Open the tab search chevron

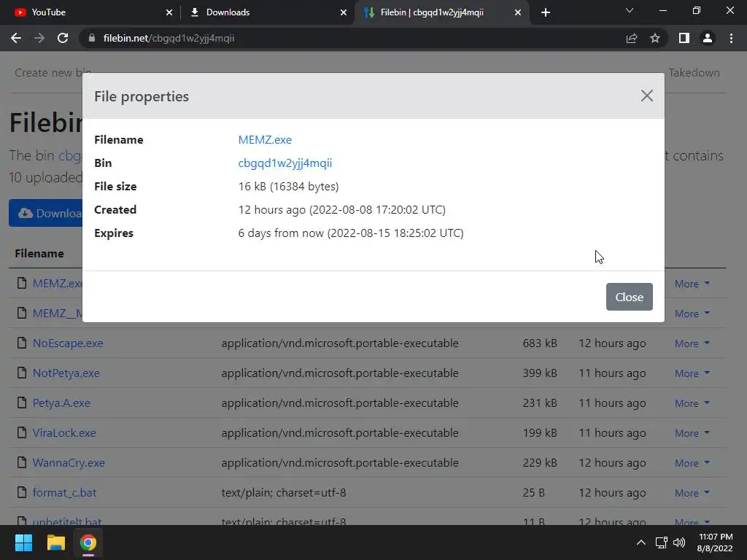pyautogui.click(x=630, y=10)
